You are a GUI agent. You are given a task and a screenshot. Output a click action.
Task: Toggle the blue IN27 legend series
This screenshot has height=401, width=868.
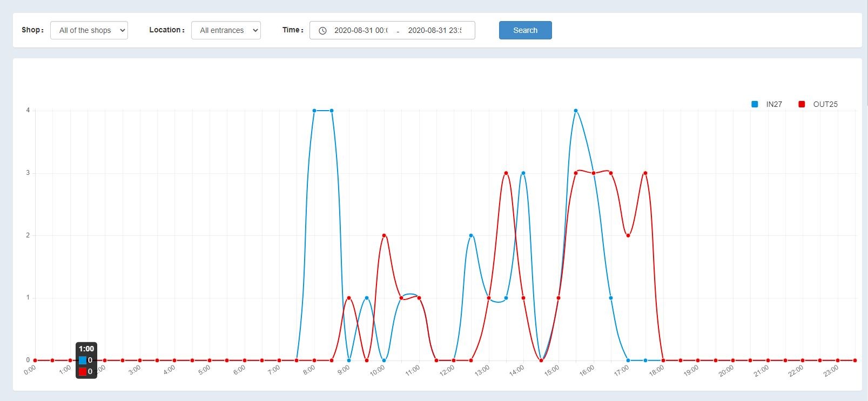pyautogui.click(x=766, y=104)
